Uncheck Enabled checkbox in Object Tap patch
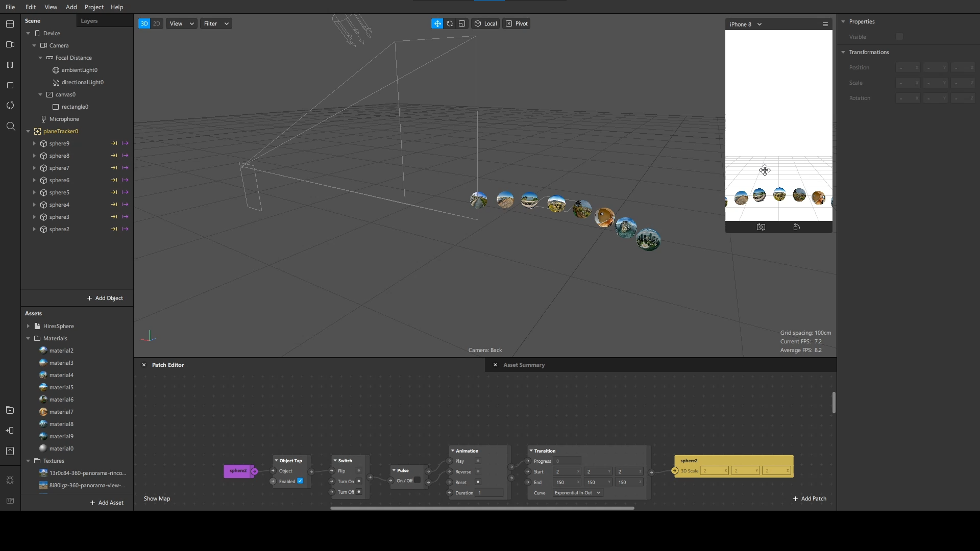 tap(300, 481)
